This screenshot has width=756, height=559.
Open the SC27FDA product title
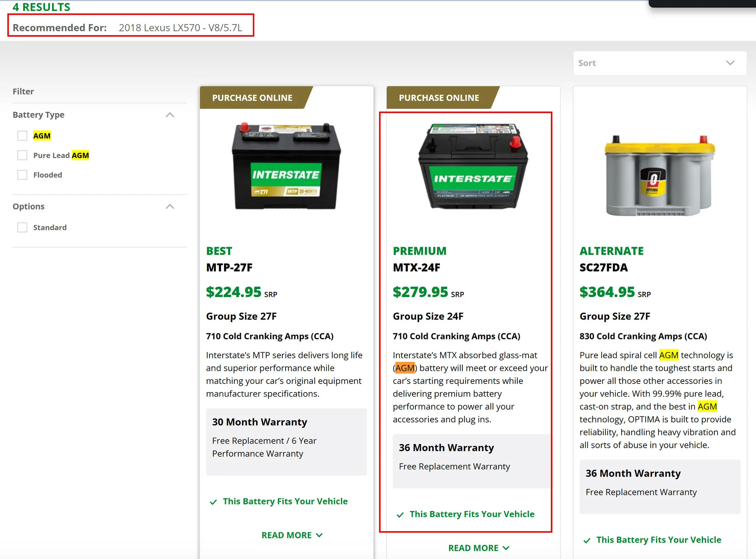pyautogui.click(x=603, y=267)
